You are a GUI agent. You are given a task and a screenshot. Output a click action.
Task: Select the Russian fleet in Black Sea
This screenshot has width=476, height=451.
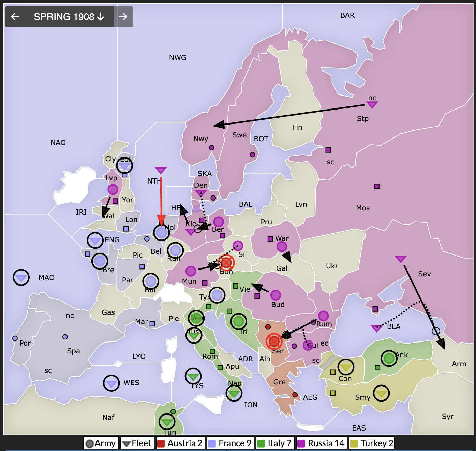tap(376, 329)
